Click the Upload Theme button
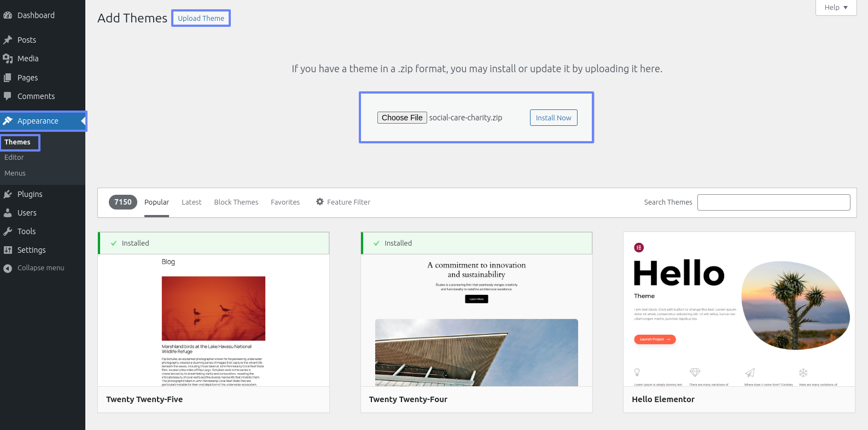 tap(201, 18)
